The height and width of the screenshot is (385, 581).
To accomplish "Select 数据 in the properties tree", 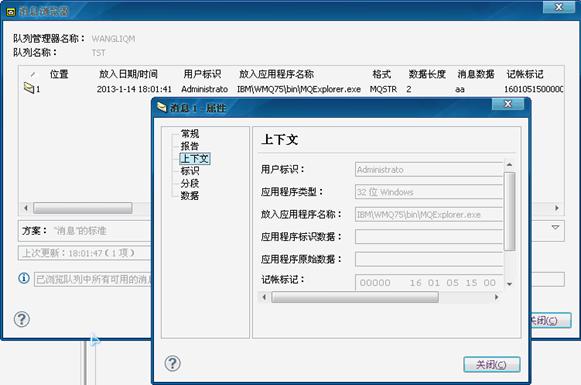I will pos(189,195).
